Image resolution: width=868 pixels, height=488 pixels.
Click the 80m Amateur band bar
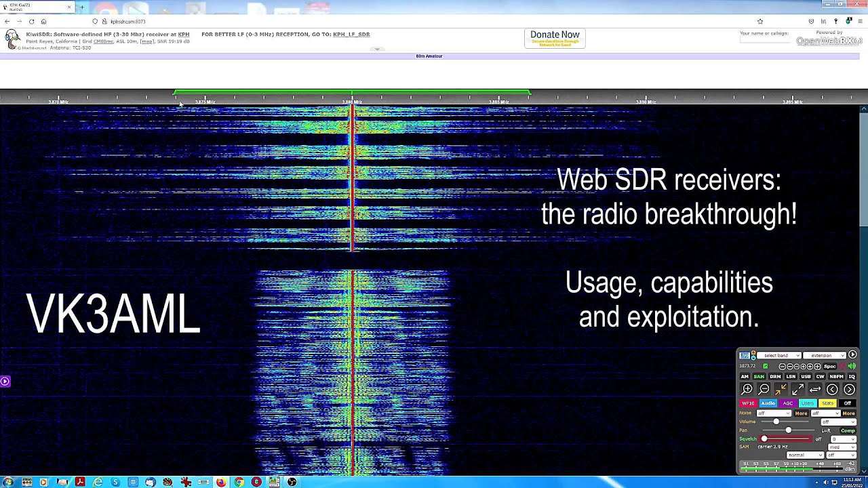[x=429, y=56]
